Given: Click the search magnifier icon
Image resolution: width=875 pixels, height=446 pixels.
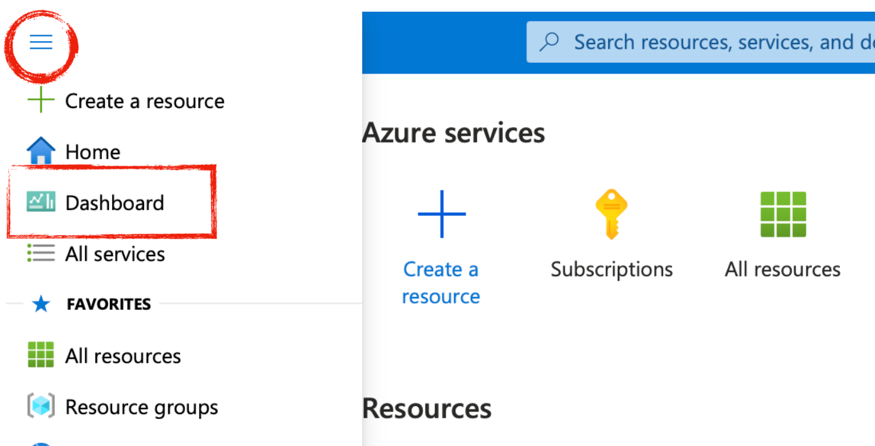Looking at the screenshot, I should click(x=549, y=43).
